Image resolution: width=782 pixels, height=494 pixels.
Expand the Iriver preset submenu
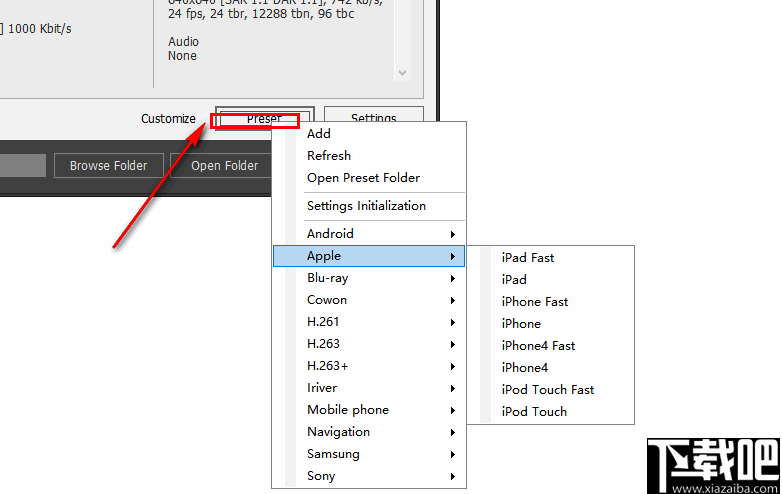[369, 387]
